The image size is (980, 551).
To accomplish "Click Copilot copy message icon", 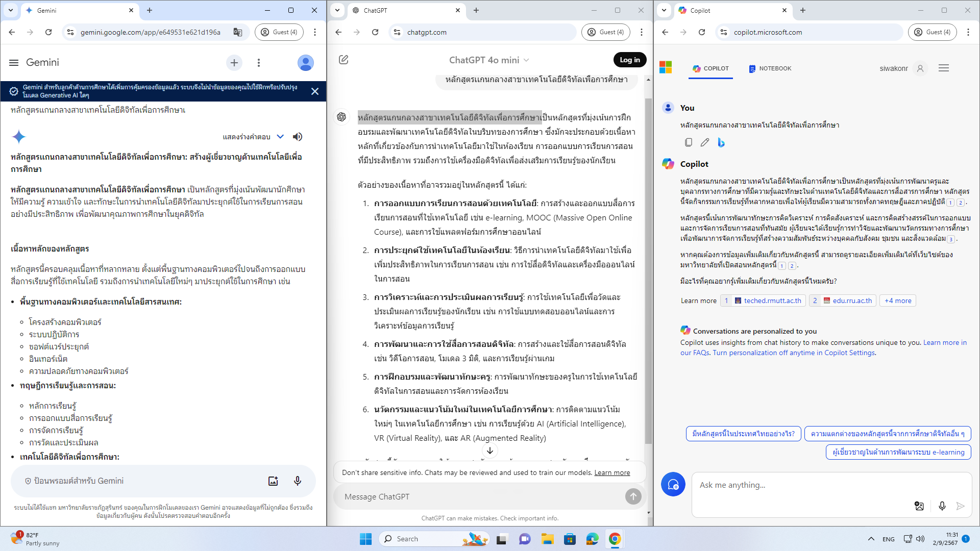I will point(689,142).
